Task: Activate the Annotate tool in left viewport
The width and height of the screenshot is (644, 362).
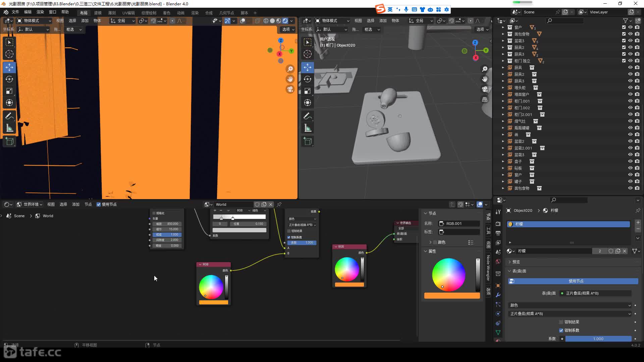Action: click(x=9, y=116)
